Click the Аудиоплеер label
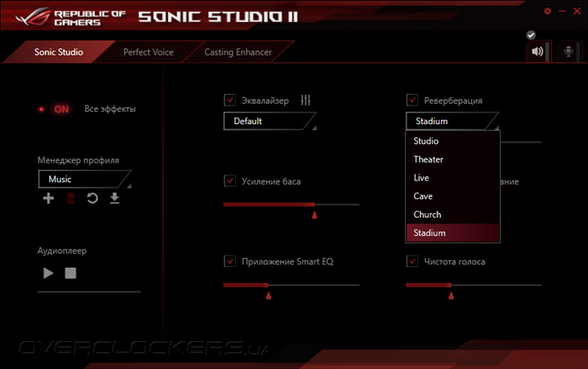This screenshot has width=588, height=369. click(x=62, y=251)
